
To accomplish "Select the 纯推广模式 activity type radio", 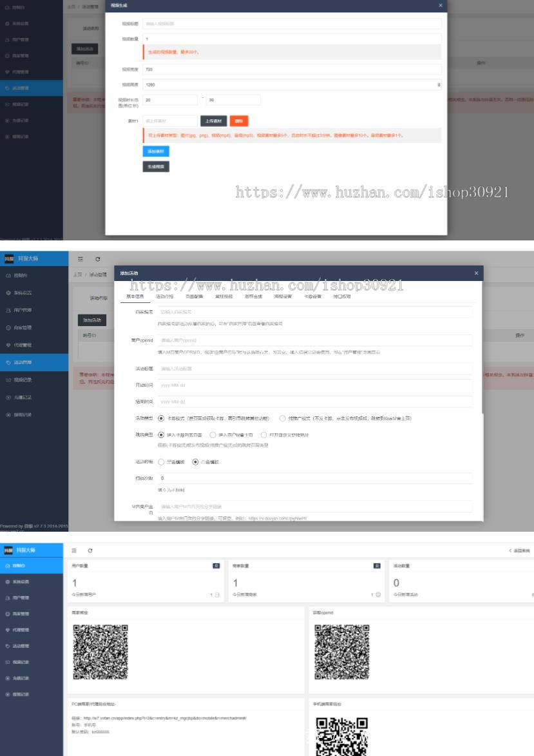I will click(282, 418).
